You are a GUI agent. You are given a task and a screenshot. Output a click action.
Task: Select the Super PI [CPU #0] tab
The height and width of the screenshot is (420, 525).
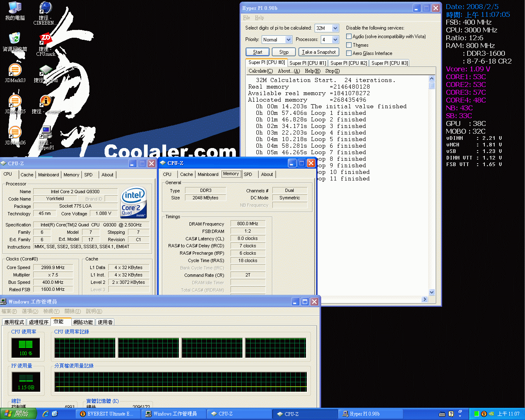coord(267,62)
